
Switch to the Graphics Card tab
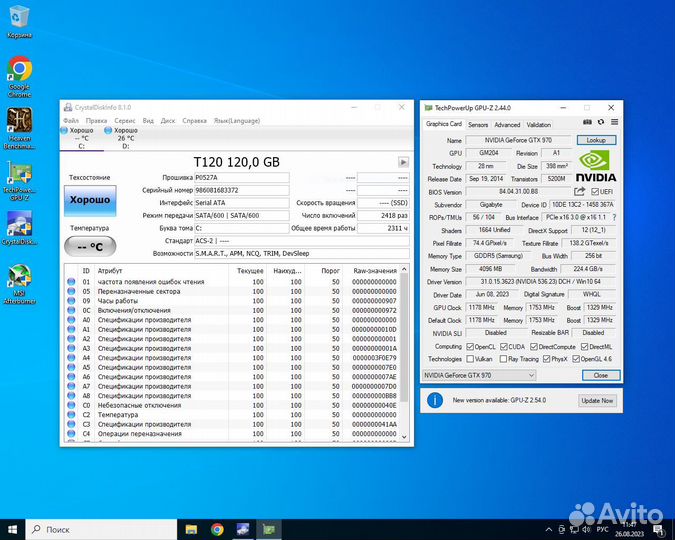pyautogui.click(x=444, y=124)
